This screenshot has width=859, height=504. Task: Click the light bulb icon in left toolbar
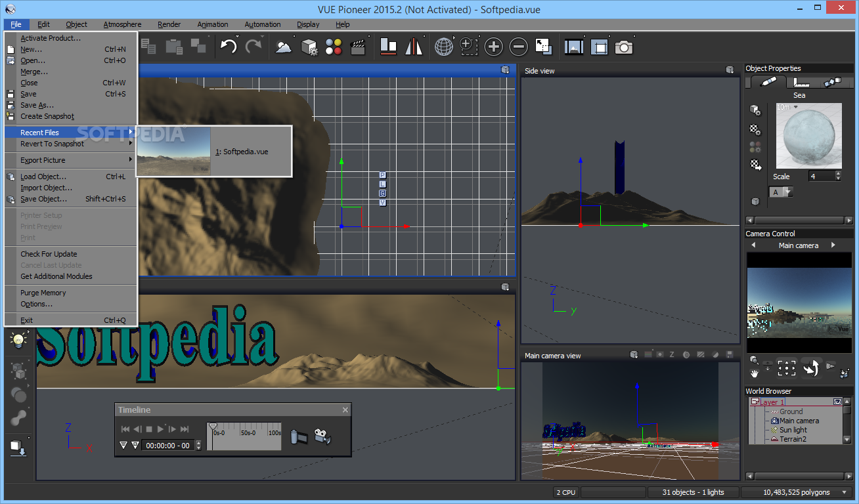point(18,339)
